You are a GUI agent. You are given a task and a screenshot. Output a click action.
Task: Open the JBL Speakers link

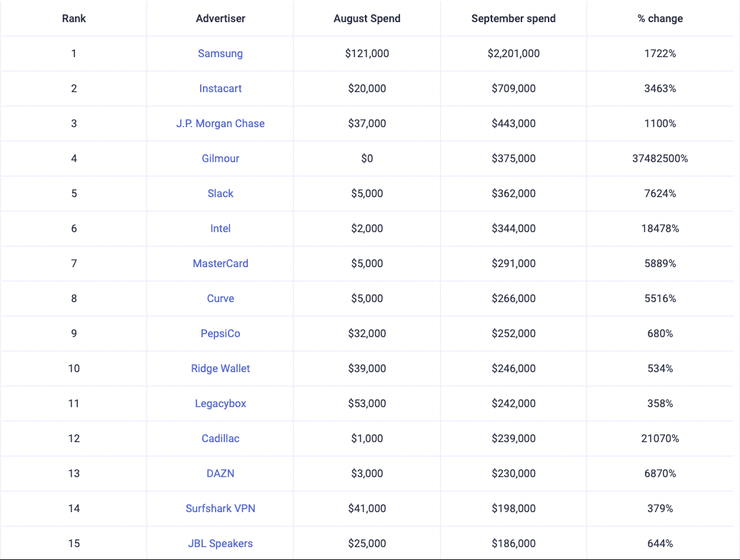click(x=220, y=544)
